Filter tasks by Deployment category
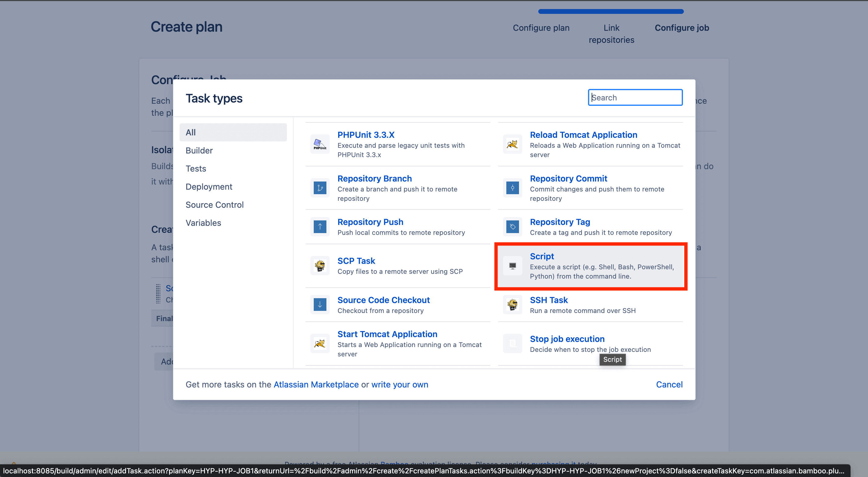868x477 pixels. (209, 187)
